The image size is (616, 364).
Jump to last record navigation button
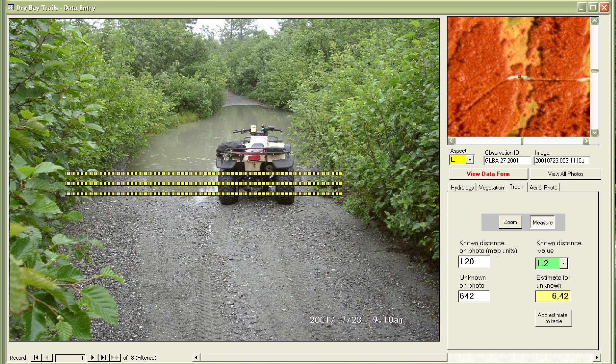pyautogui.click(x=104, y=357)
